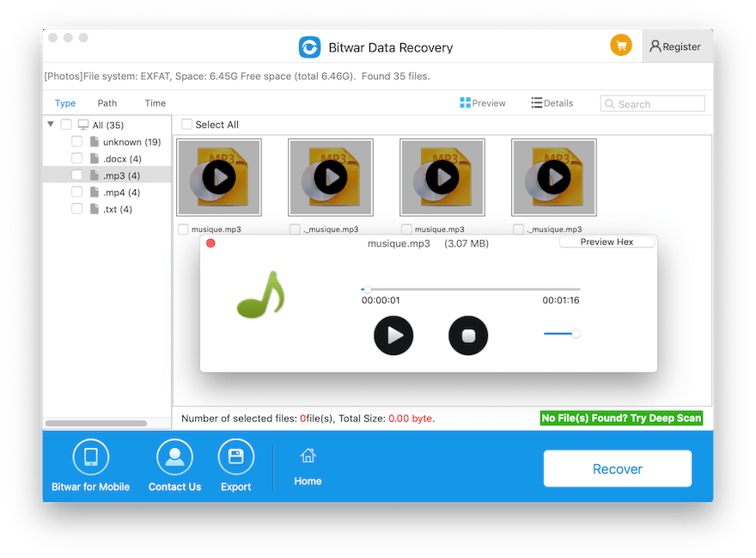Open the orange shopping cart icon
Screen dimensions: 756x558
point(621,46)
